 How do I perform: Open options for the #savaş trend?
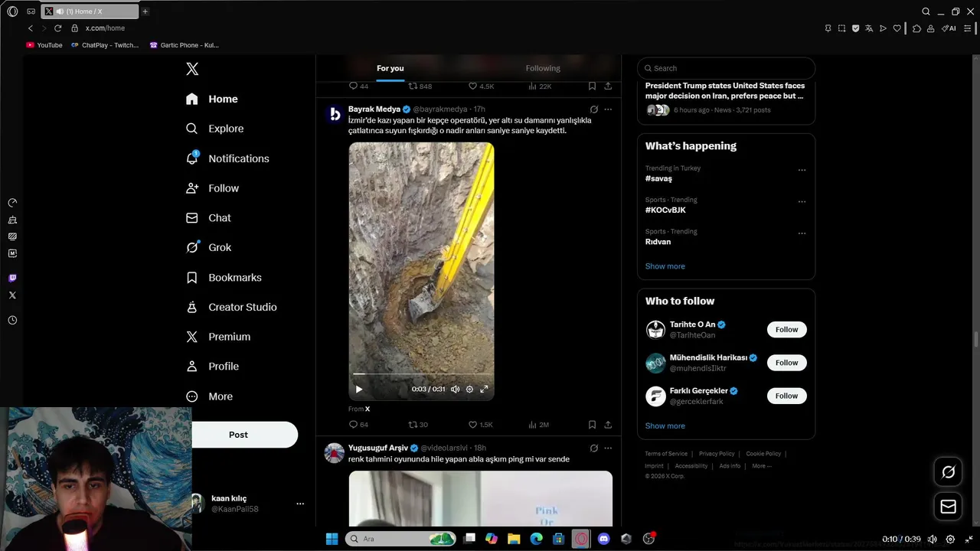tap(802, 170)
